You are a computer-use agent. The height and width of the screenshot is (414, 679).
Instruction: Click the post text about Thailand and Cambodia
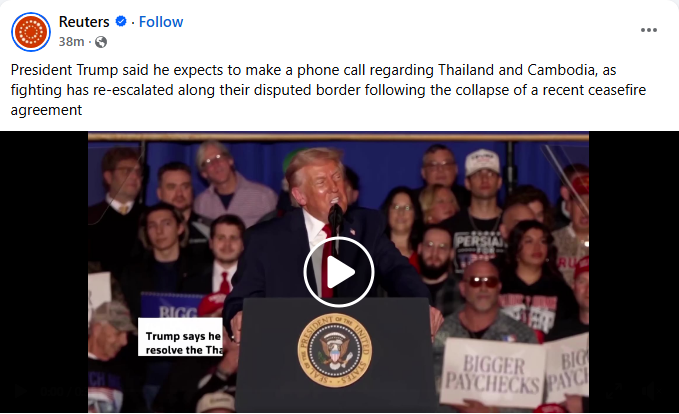[x=328, y=90]
